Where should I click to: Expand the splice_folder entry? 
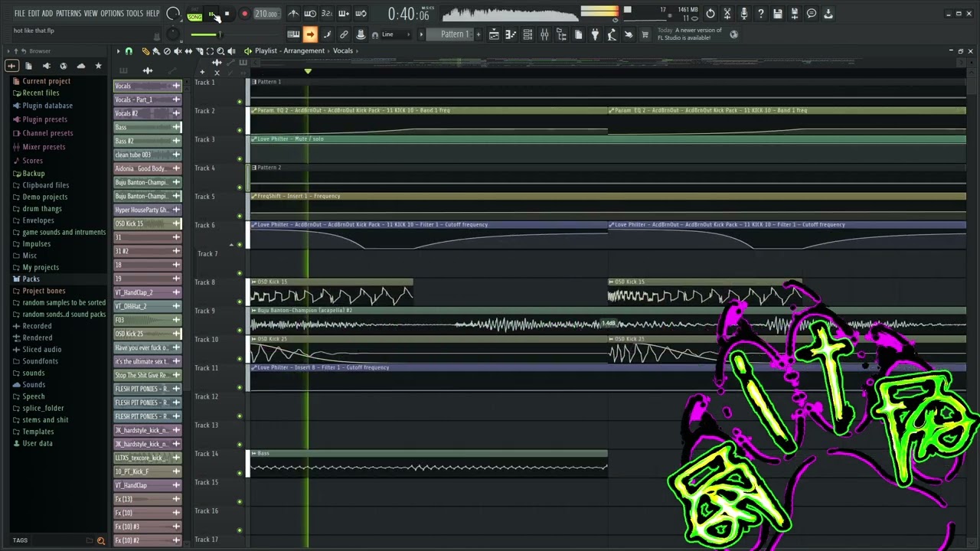click(43, 409)
